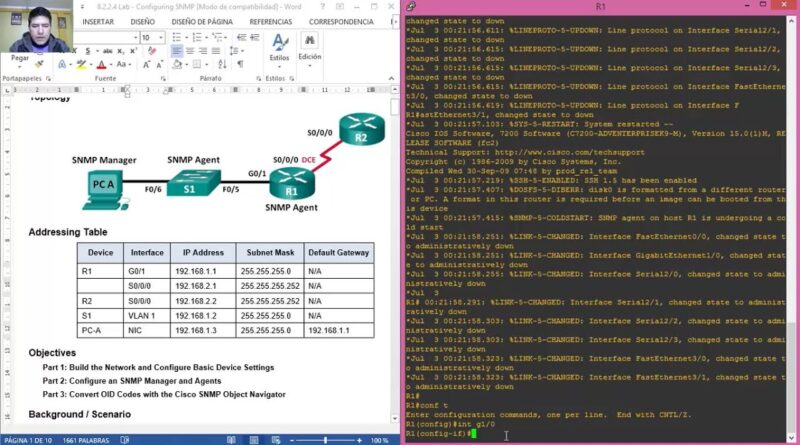Open the Edición menu button

310,50
